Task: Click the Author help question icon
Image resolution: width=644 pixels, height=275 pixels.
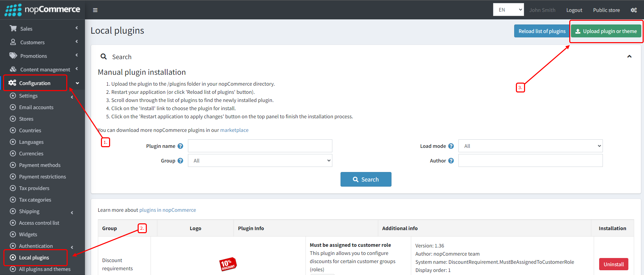Action: pyautogui.click(x=451, y=160)
